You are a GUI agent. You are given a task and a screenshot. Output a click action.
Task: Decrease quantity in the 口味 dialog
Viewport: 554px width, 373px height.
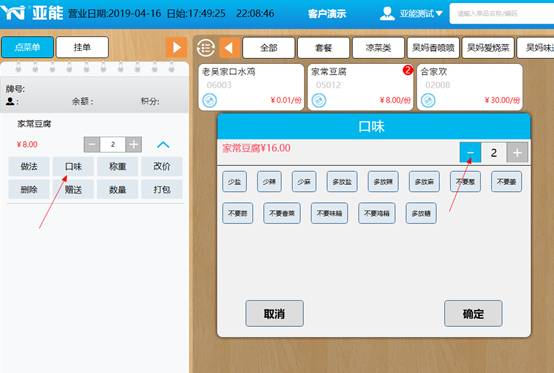click(x=470, y=153)
